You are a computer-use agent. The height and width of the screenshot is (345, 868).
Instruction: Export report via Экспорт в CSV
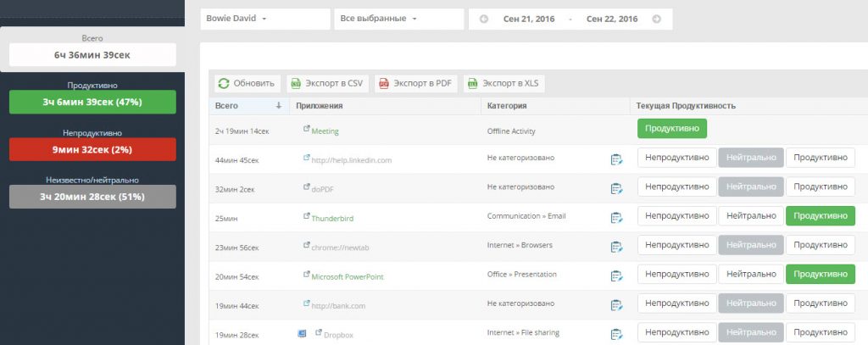tap(327, 84)
